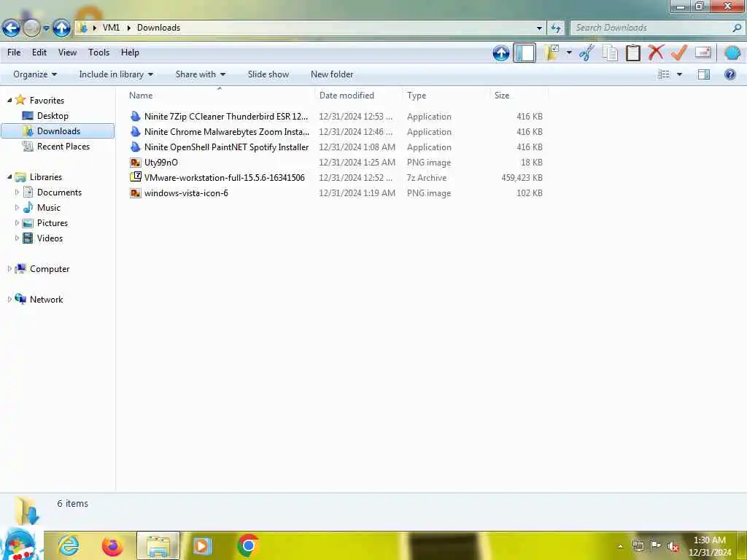Open the View menu
This screenshot has height=560, width=747.
67,52
